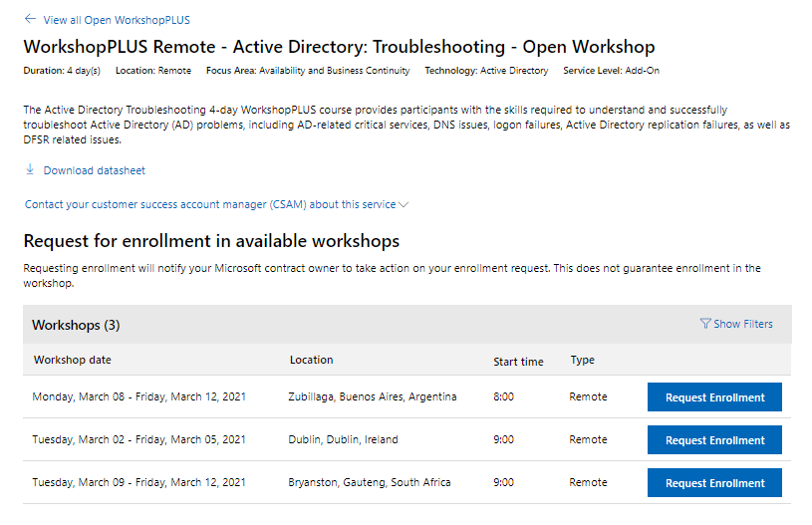
Task: Request Enrollment for Buenos Aires workshop
Action: [x=714, y=397]
